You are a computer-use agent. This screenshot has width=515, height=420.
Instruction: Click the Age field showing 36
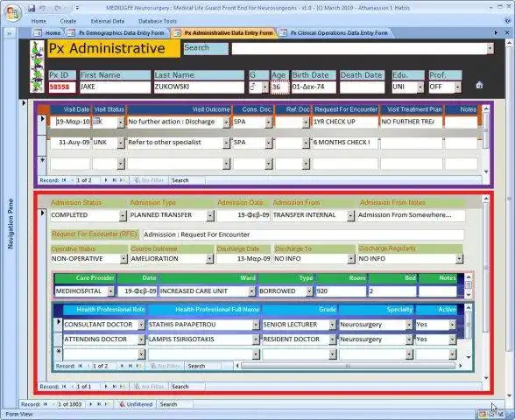pyautogui.click(x=279, y=87)
